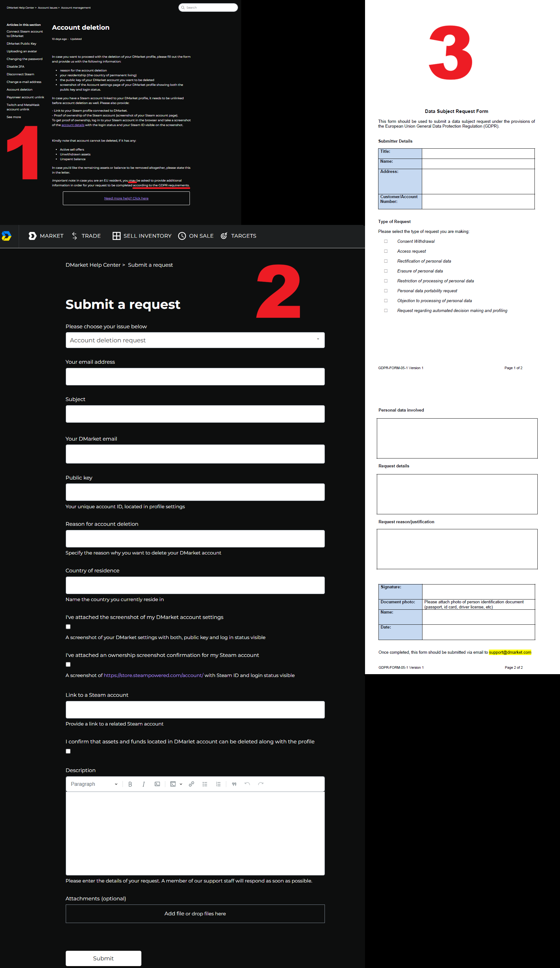Tick Consent Withdrawal checkbox on GDPR form
Image resolution: width=560 pixels, height=968 pixels.
(386, 241)
